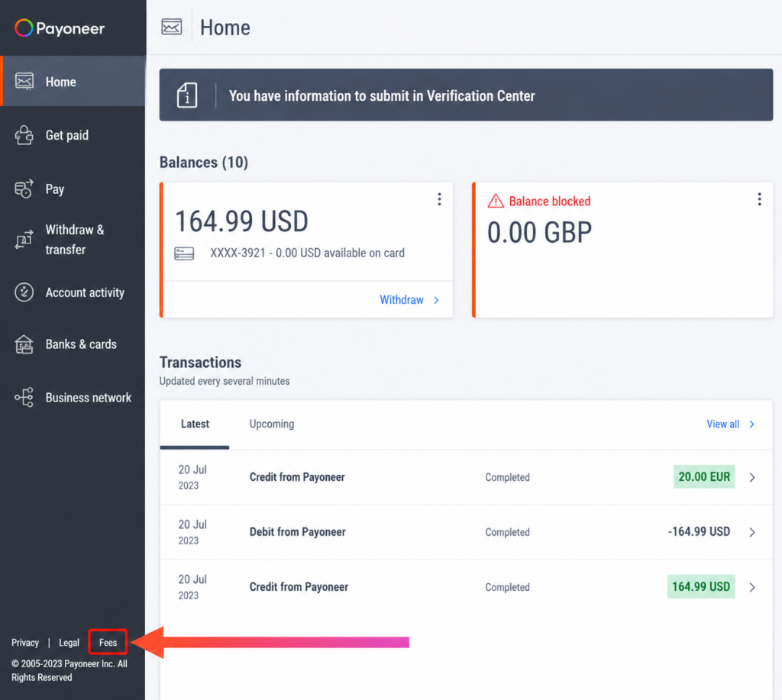Click the page header Home icon

(172, 27)
